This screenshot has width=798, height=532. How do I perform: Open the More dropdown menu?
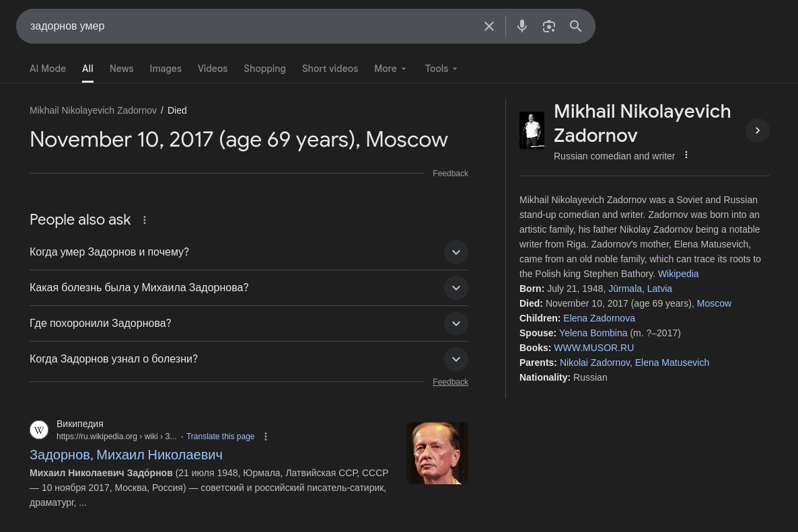pyautogui.click(x=390, y=69)
